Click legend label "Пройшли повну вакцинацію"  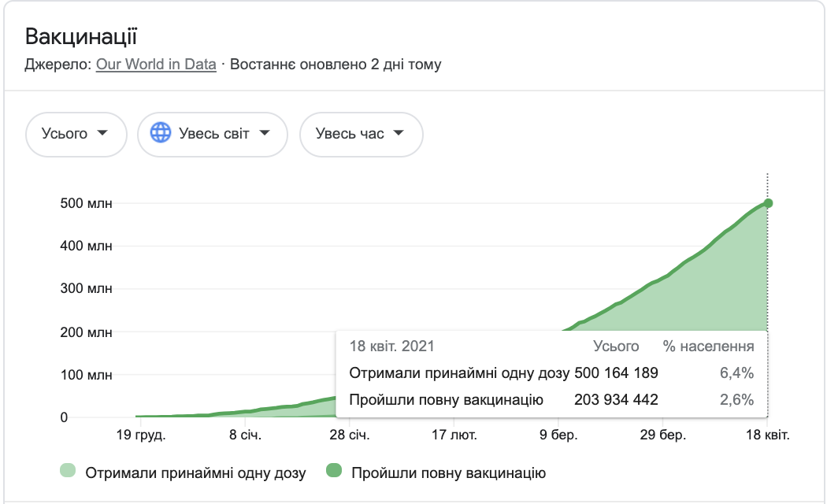(448, 473)
